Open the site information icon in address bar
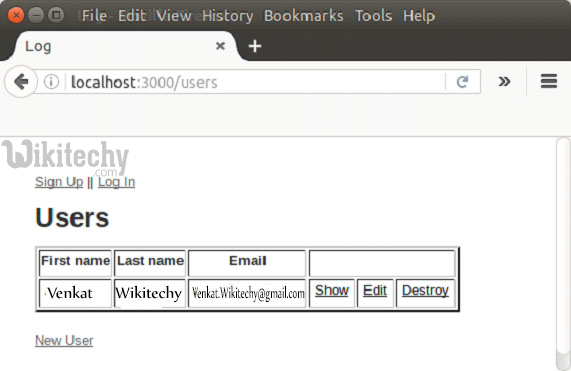The height and width of the screenshot is (371, 571). coord(51,82)
